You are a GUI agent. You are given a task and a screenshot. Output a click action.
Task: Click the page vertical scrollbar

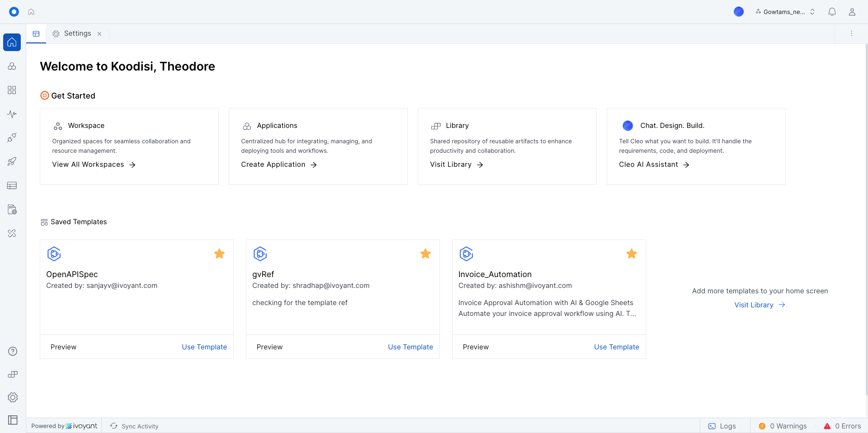pos(866,219)
